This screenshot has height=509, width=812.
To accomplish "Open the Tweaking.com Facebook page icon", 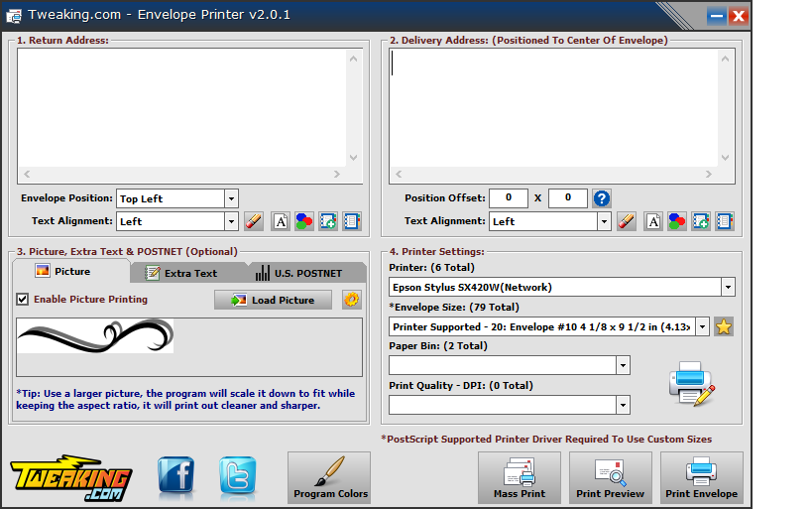I will tap(176, 477).
